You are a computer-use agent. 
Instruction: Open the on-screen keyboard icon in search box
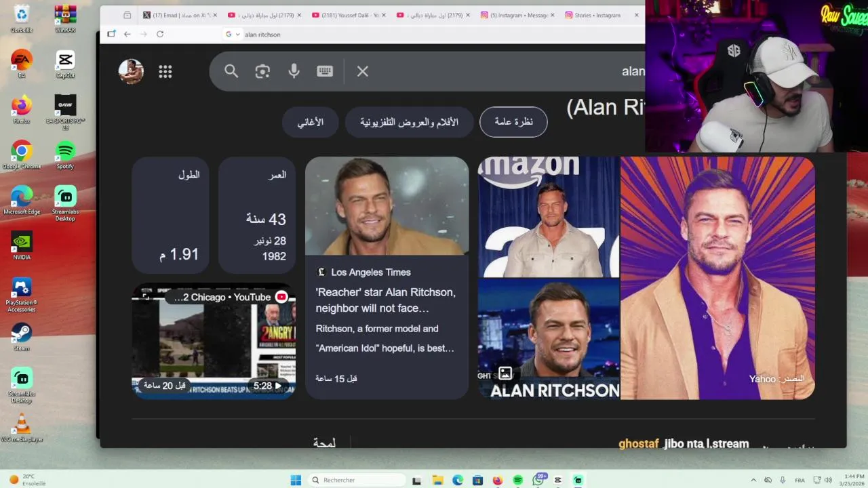325,71
